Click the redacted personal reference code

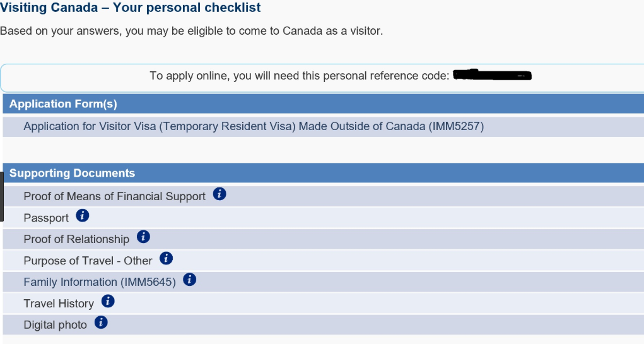(x=492, y=75)
